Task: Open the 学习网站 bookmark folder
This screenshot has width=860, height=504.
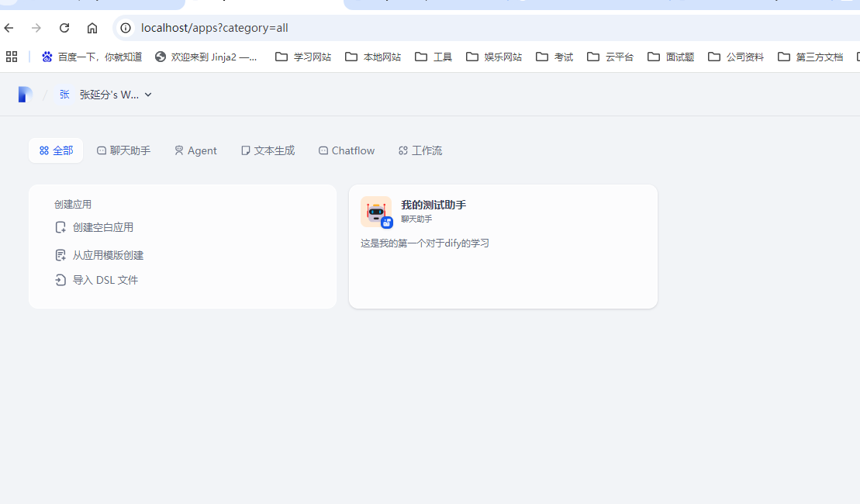Action: (303, 57)
